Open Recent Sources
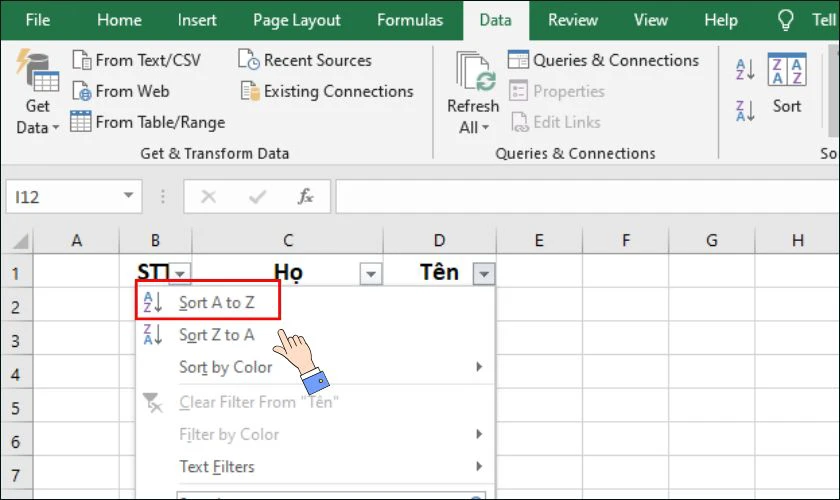 [304, 60]
